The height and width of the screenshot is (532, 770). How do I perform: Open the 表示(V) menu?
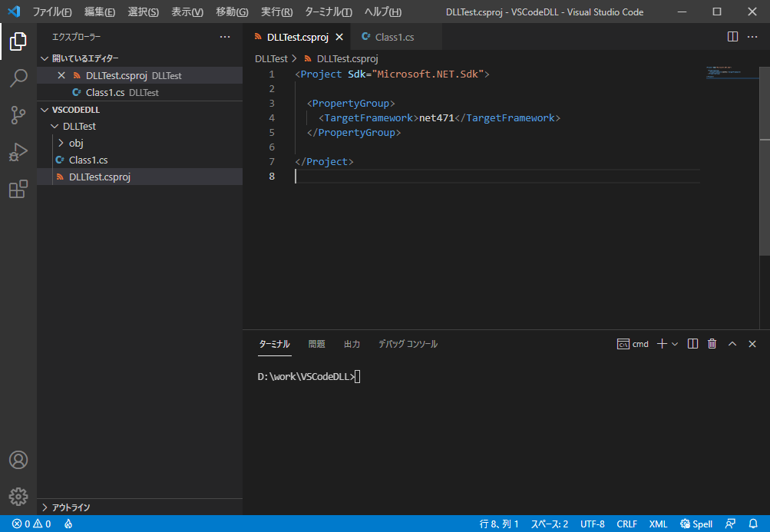[x=187, y=12]
